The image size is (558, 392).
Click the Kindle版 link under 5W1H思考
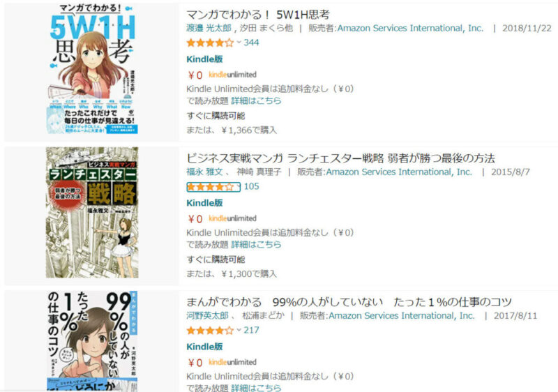coord(204,59)
